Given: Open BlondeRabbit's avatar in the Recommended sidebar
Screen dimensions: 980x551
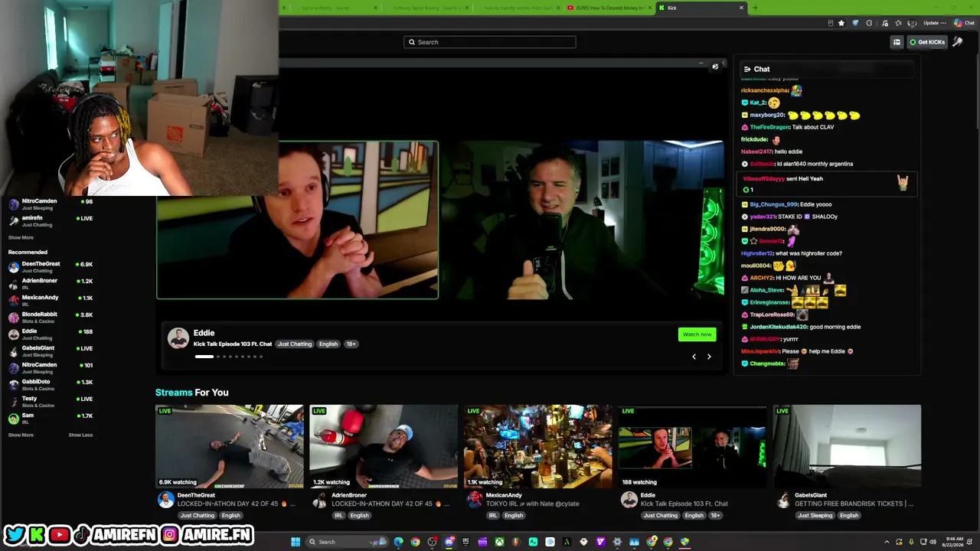Looking at the screenshot, I should 14,318.
